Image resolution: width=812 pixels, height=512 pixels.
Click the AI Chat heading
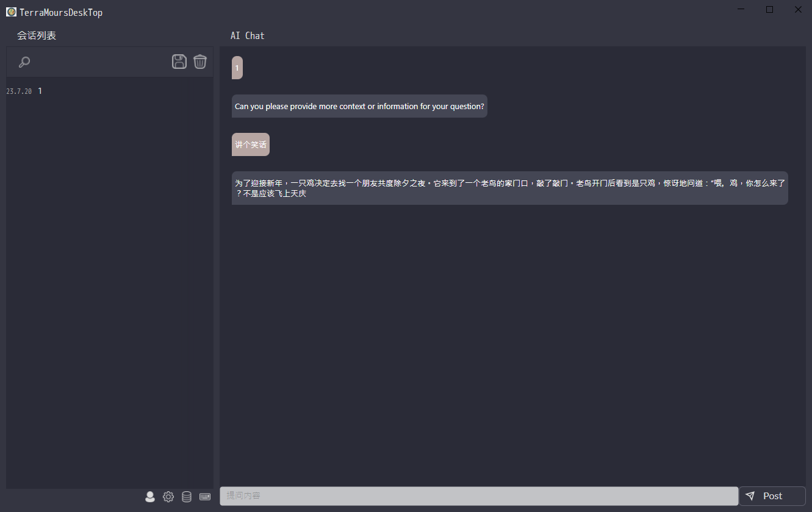[x=248, y=36]
